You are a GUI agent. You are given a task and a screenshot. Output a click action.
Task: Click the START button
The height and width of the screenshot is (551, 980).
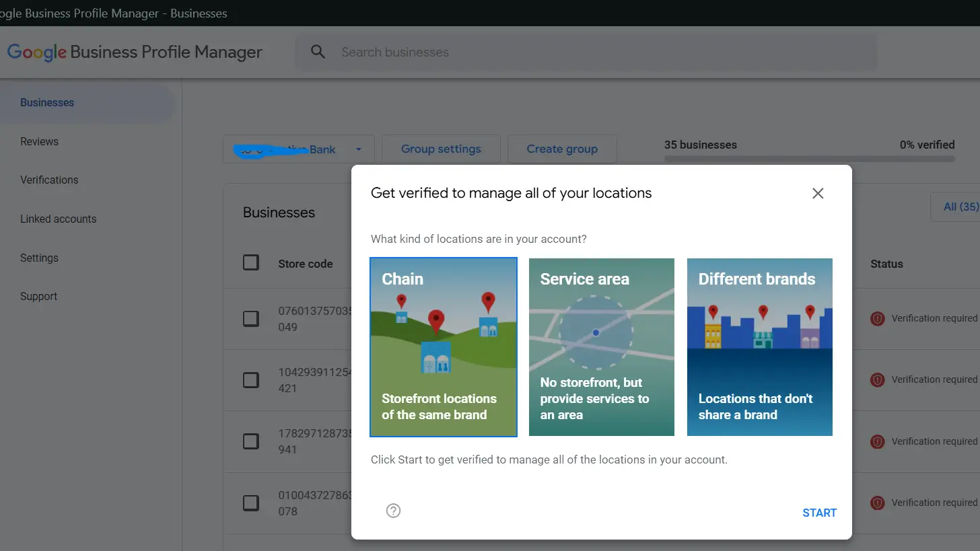click(819, 512)
